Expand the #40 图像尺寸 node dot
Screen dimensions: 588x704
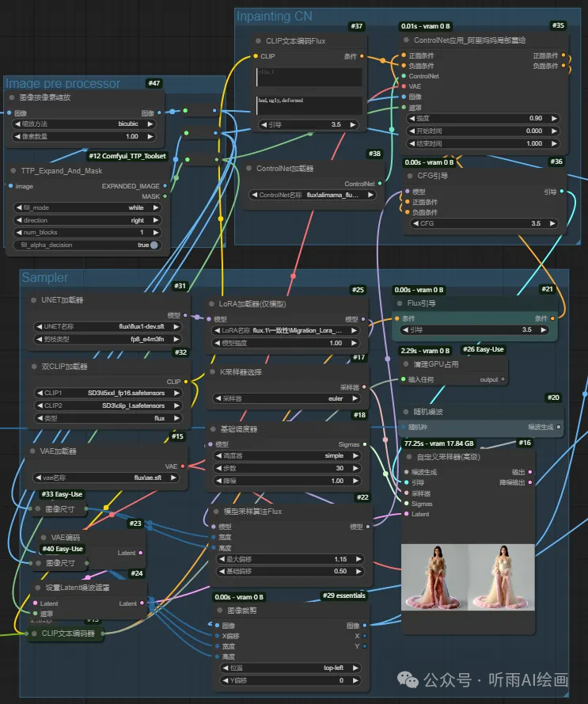(39, 563)
